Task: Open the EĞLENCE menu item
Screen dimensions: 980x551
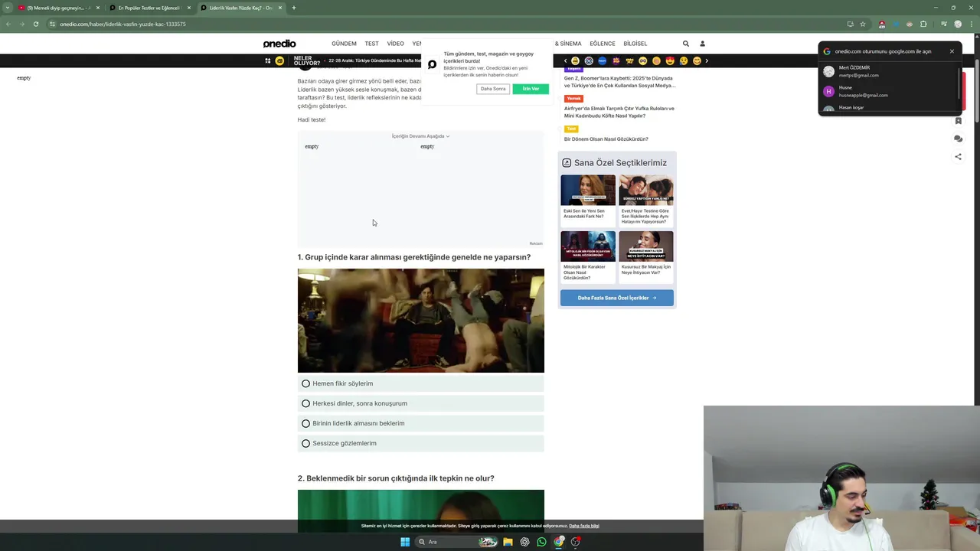Action: click(x=602, y=44)
